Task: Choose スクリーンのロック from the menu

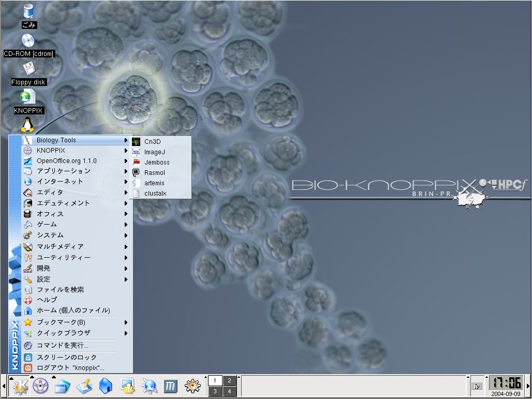Action: tap(77, 357)
